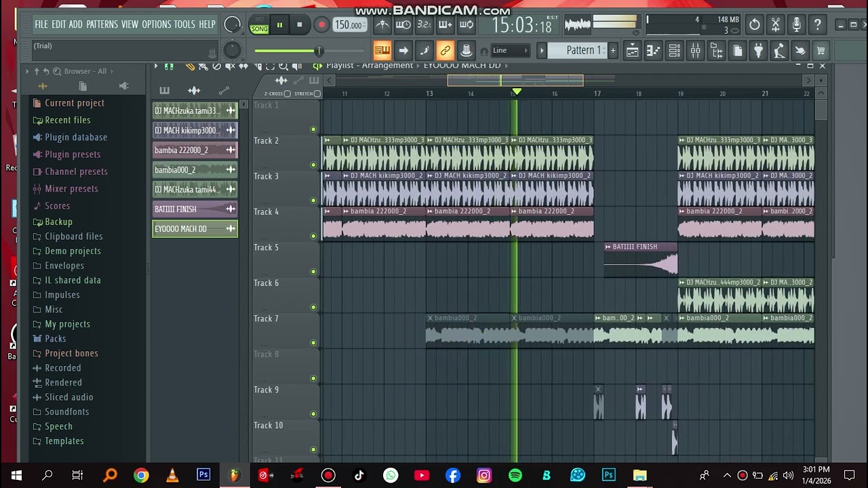Click the Track 9 label
Screen dimensions: 868x488
click(266, 390)
